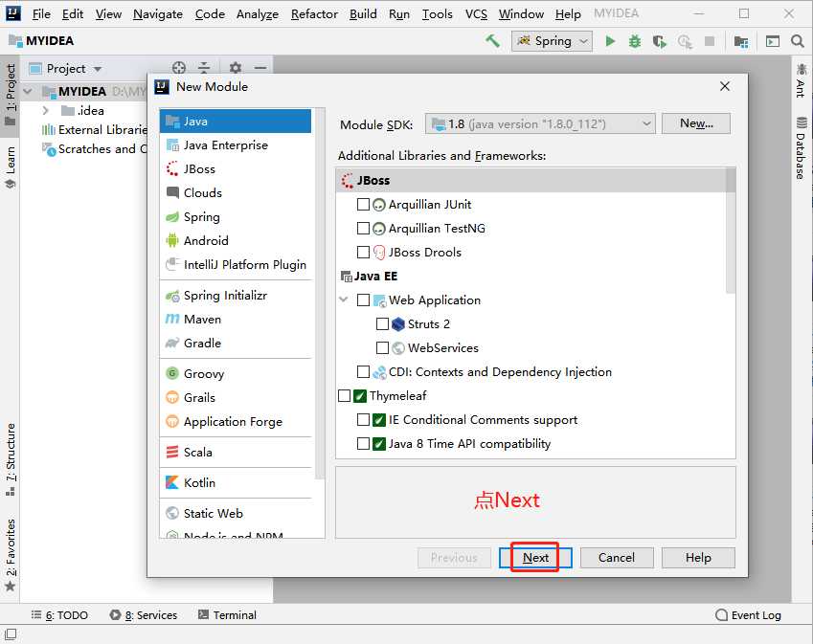This screenshot has height=644, width=813.
Task: Click the locate target icon in Project panel
Action: pos(179,68)
